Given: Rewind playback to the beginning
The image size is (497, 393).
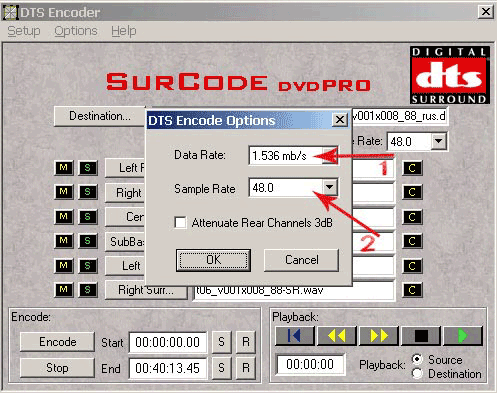Looking at the screenshot, I should 295,336.
